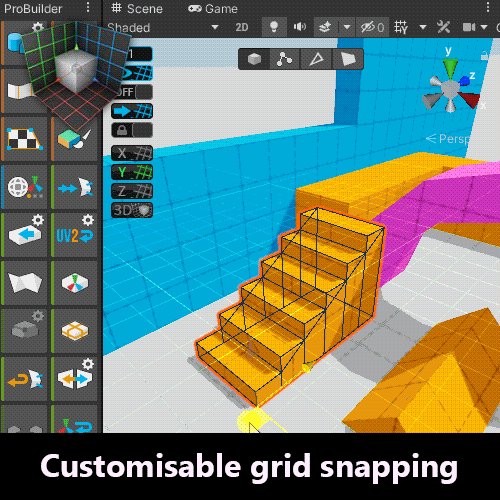Toggle 2D view mode

(x=242, y=27)
